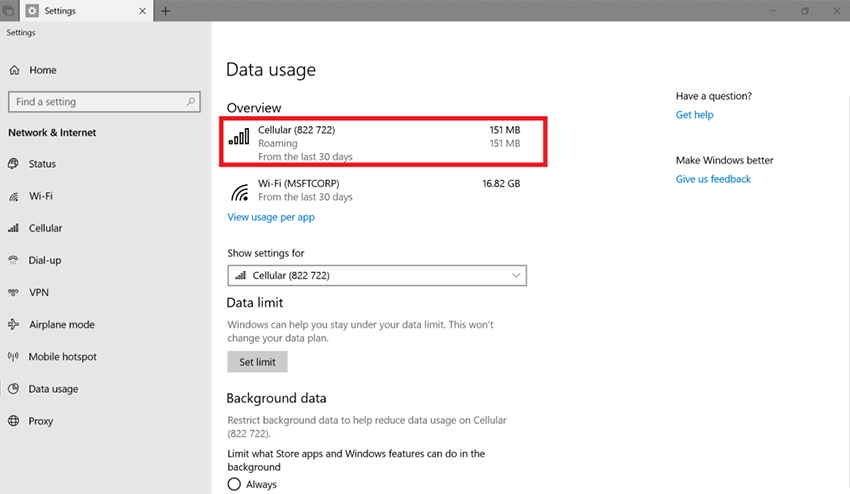This screenshot has height=494, width=850.
Task: Open the Show settings for dropdown
Action: (377, 275)
